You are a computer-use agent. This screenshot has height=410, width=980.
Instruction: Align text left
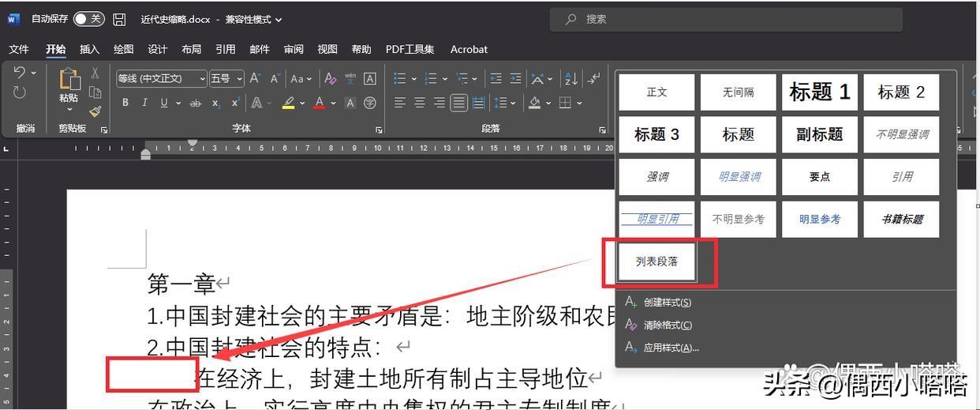pos(400,103)
